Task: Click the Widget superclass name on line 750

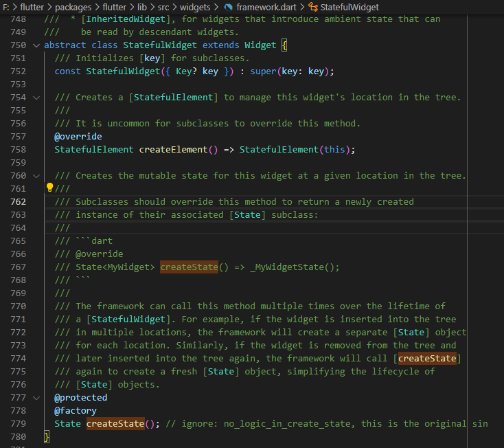Action: pos(260,45)
